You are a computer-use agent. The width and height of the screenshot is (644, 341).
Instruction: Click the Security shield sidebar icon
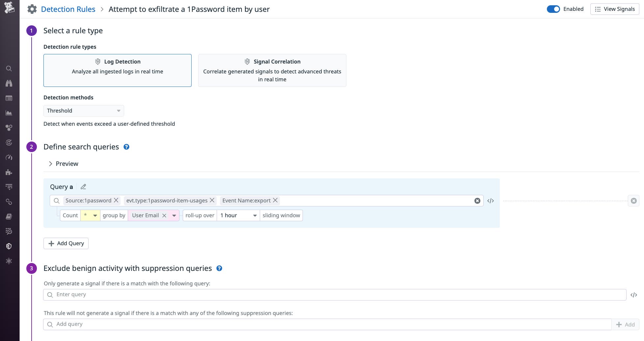[9, 246]
